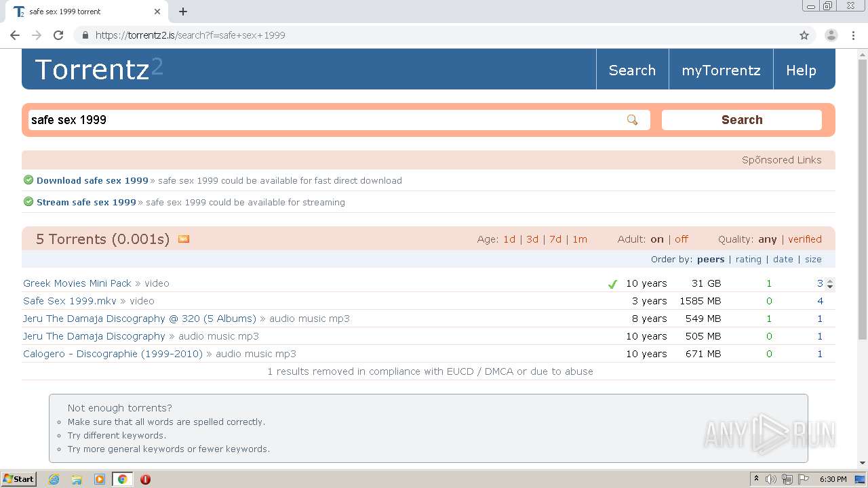Filter age to 1m

pyautogui.click(x=580, y=239)
